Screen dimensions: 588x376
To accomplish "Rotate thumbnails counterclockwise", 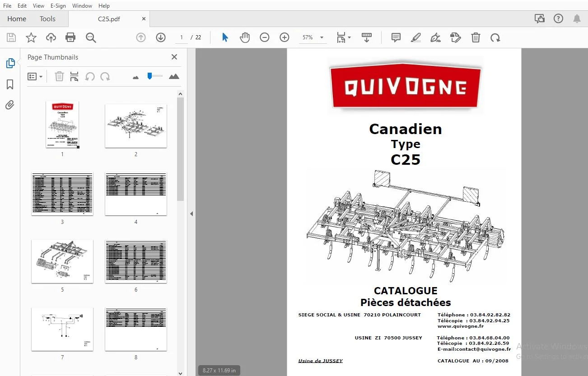I will coord(90,77).
